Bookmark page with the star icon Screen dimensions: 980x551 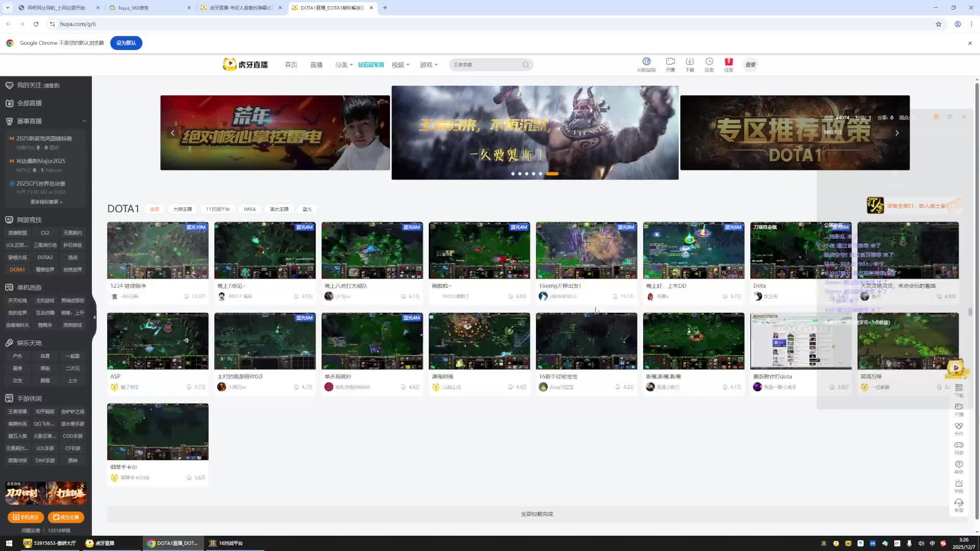pos(938,24)
